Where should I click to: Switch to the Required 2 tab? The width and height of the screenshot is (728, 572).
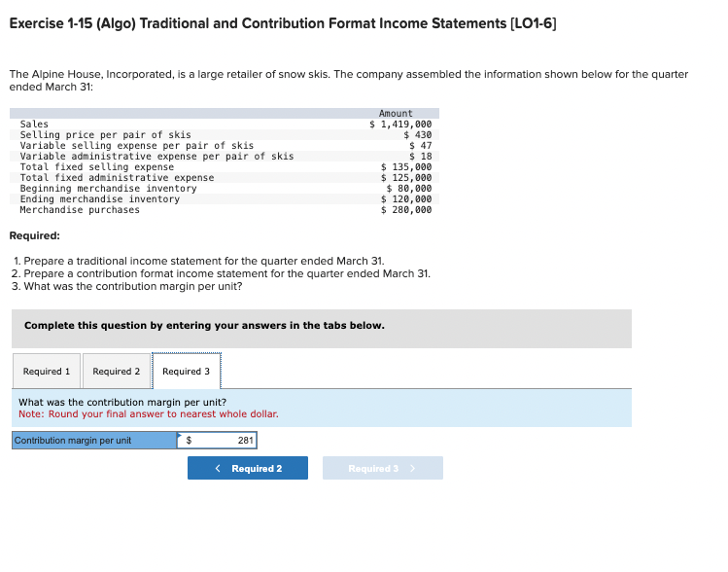pos(116,371)
